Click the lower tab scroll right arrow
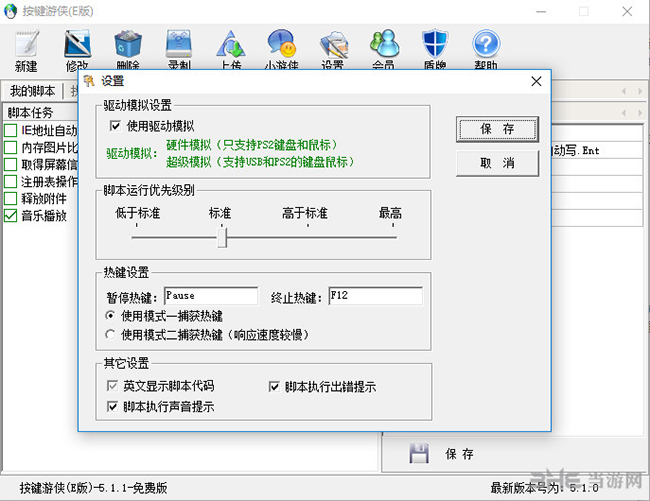 click(x=640, y=112)
